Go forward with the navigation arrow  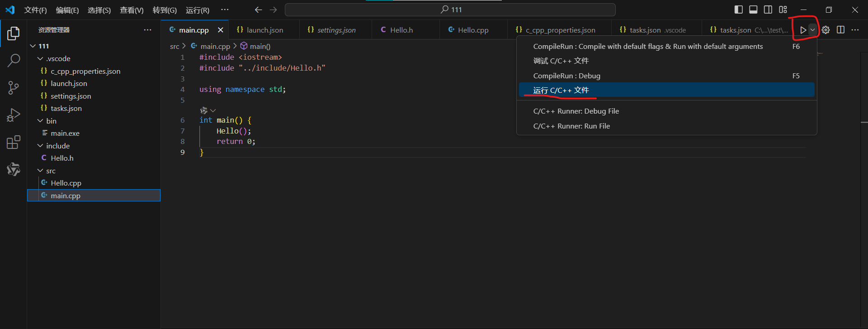[274, 10]
